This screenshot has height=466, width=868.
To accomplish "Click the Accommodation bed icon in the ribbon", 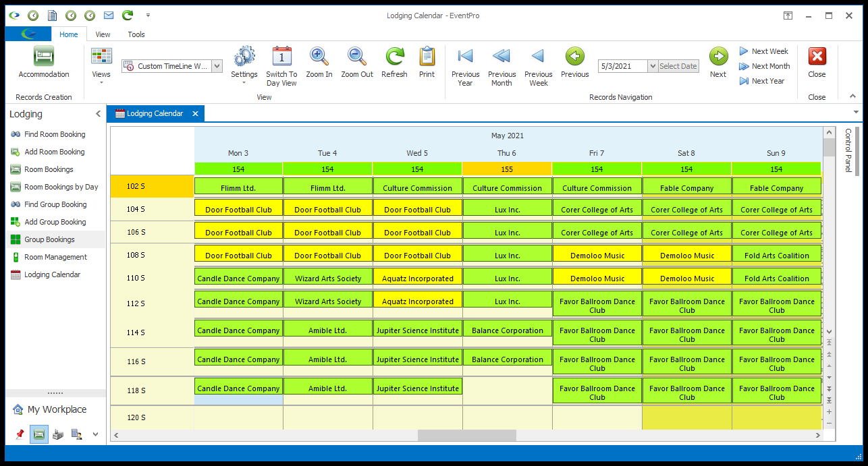I will point(44,57).
